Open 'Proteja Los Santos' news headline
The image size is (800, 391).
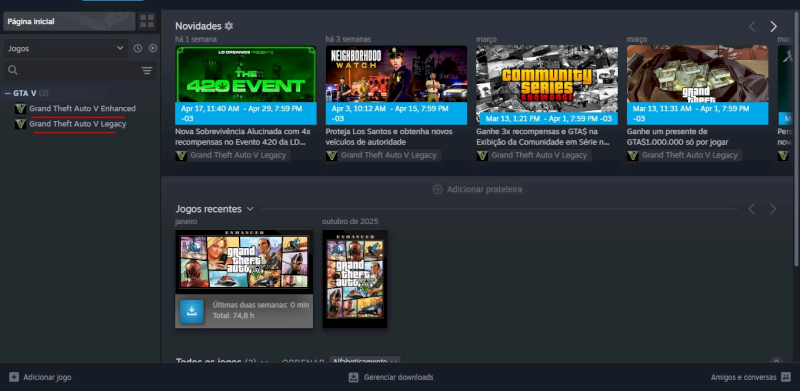(389, 136)
